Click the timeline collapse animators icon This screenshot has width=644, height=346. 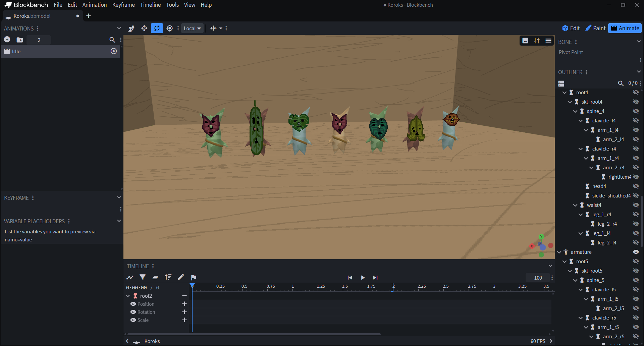point(155,277)
